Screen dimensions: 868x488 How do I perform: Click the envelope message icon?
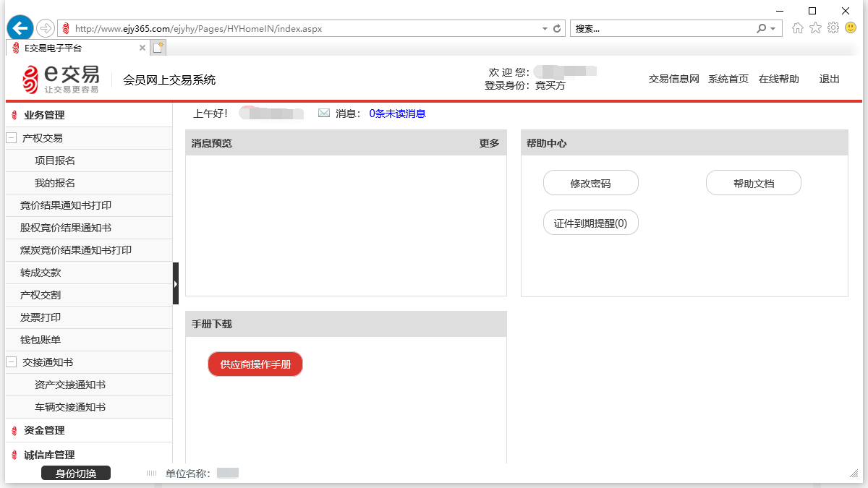coord(324,114)
